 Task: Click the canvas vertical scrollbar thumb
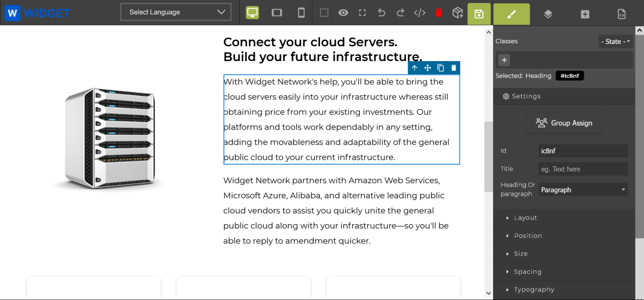(489, 156)
